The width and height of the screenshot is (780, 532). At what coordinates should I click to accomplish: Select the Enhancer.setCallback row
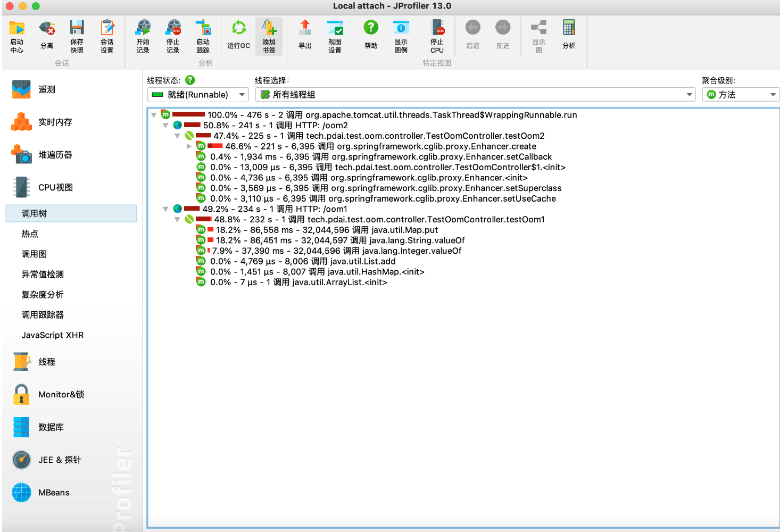pos(374,156)
